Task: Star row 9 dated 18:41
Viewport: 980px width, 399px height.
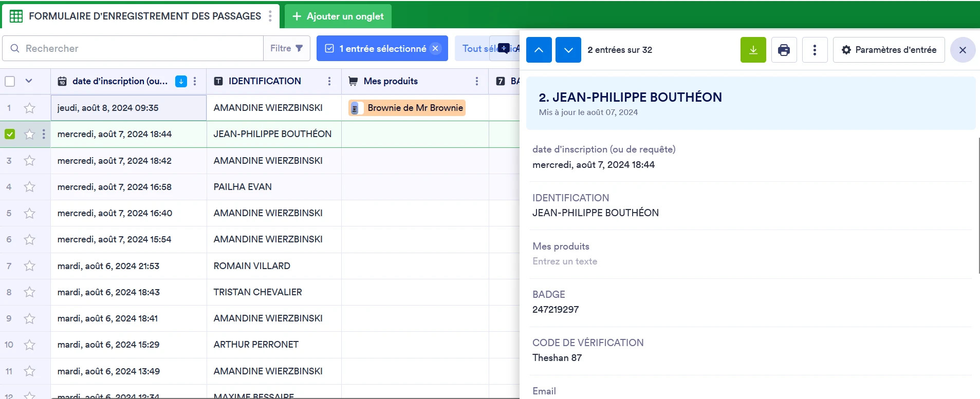Action: coord(30,318)
